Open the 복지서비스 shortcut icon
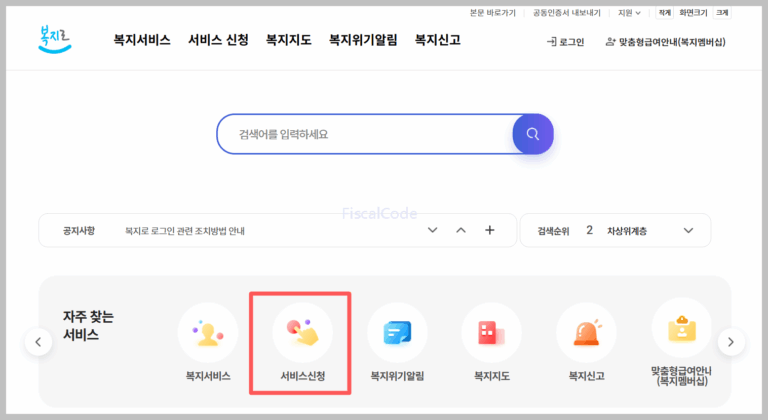This screenshot has width=768, height=420. (x=208, y=333)
